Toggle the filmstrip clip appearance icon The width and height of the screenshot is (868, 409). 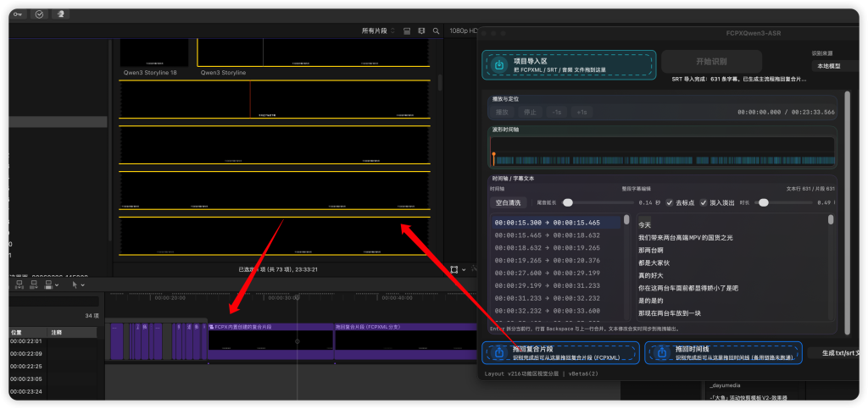point(421,30)
